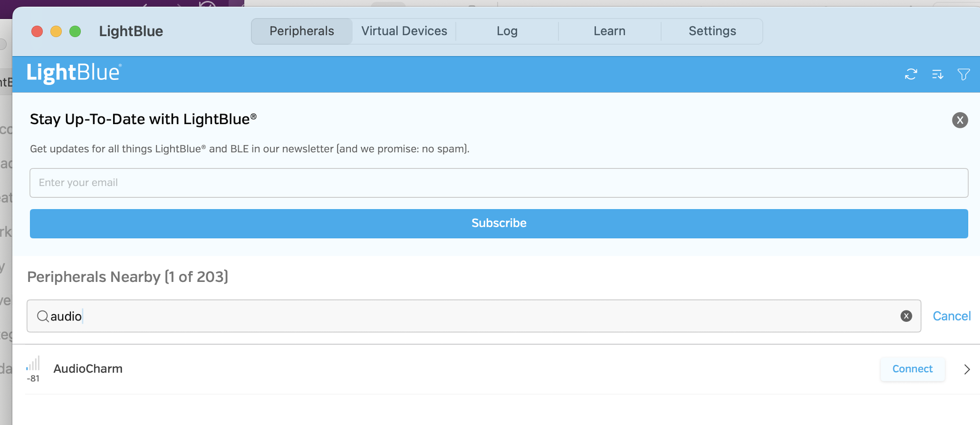Focus the Enter your email field

tap(499, 183)
